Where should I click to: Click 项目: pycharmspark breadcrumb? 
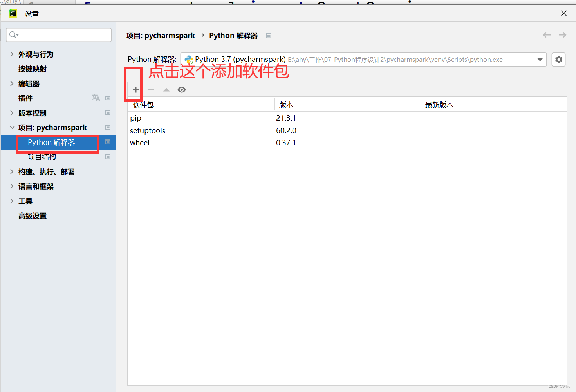[x=161, y=36]
